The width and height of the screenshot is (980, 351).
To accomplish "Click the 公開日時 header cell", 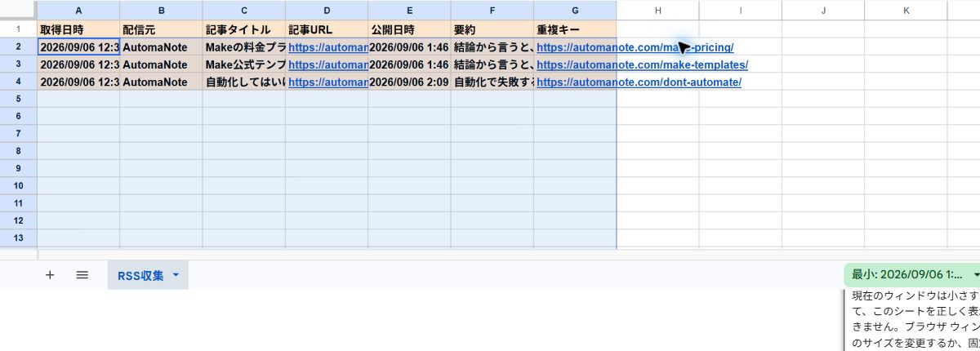I will click(x=409, y=29).
